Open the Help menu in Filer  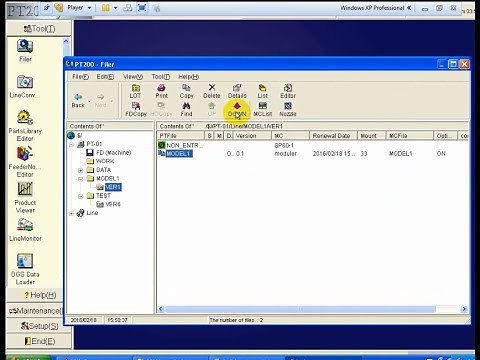click(x=188, y=77)
